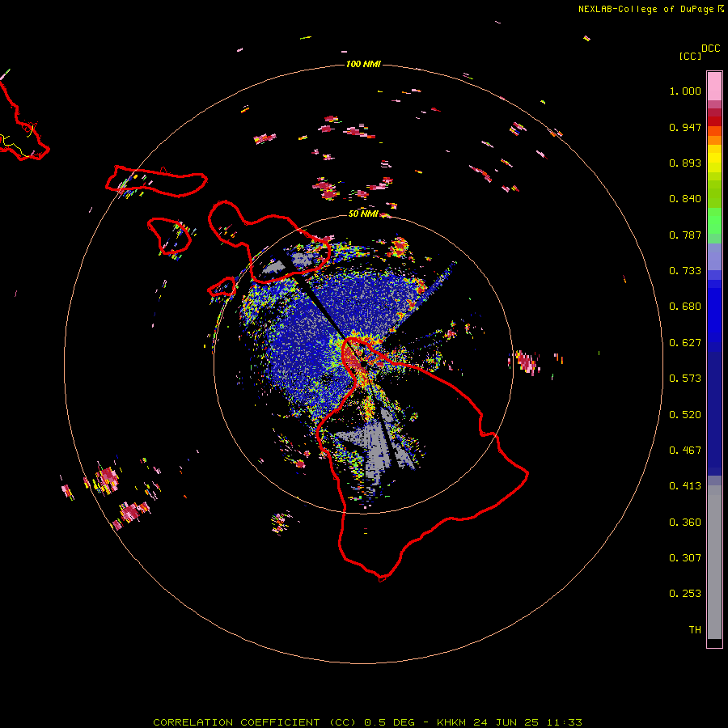Click the 0.520 scale value
The width and height of the screenshot is (728, 728).
tap(685, 415)
